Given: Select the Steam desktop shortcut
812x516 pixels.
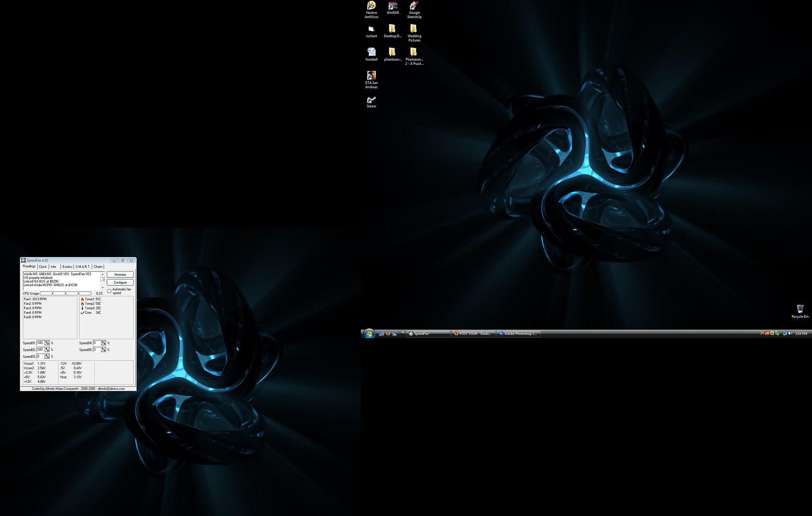Looking at the screenshot, I should (372, 102).
